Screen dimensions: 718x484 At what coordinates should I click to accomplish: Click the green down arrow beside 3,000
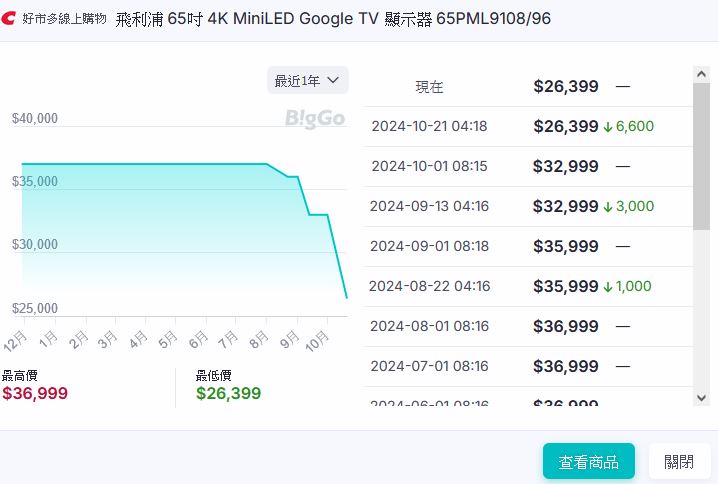tap(608, 207)
